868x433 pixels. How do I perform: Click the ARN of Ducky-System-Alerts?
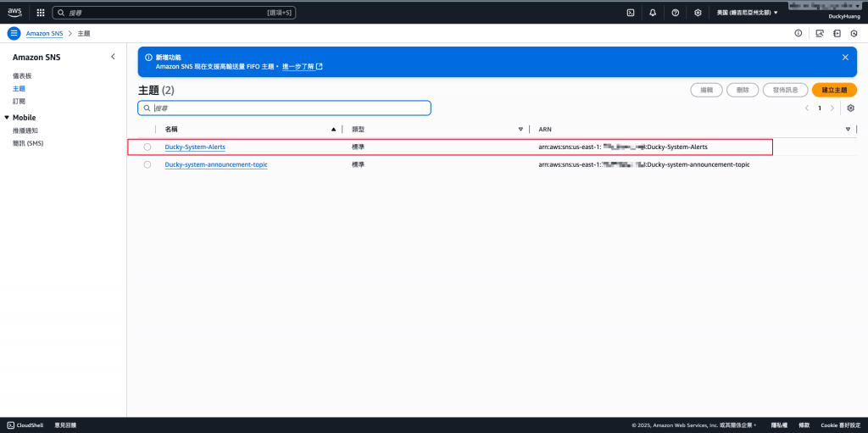coord(623,147)
